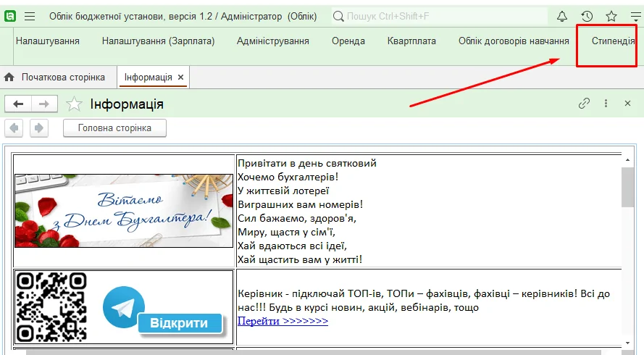Click the home icon on Початкова сторінка
The image size is (644, 355).
coord(9,77)
